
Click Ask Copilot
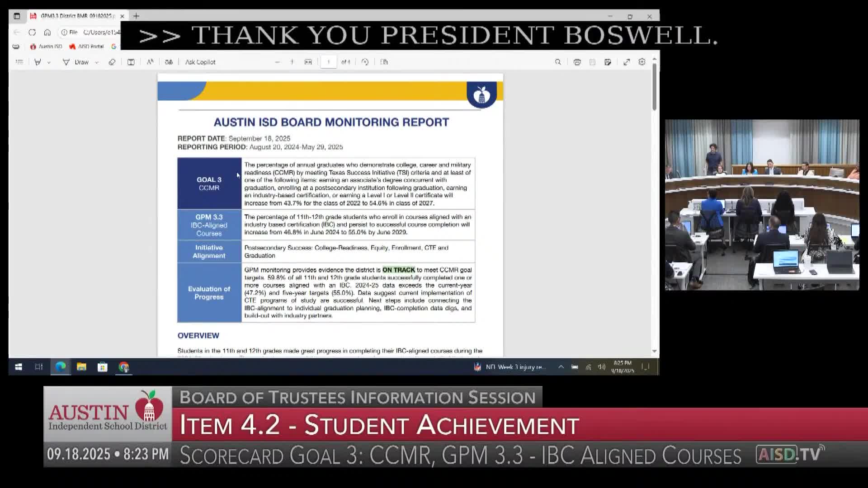click(x=200, y=62)
